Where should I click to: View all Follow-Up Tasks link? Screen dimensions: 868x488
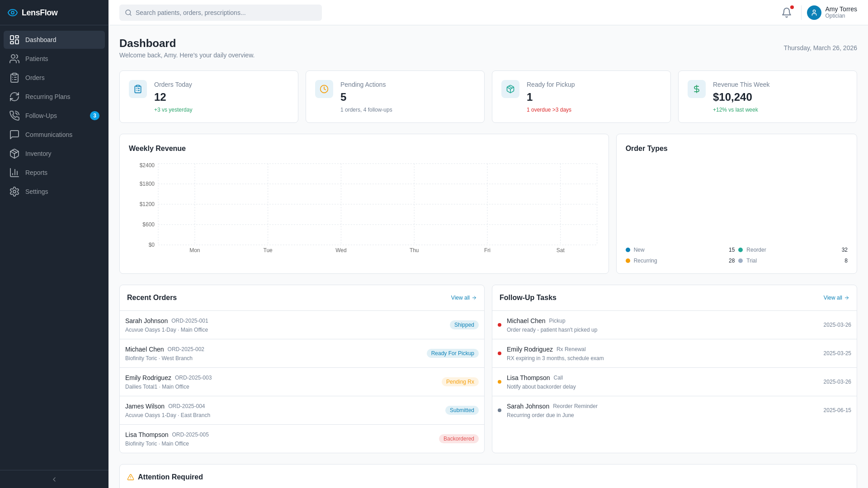pyautogui.click(x=836, y=298)
